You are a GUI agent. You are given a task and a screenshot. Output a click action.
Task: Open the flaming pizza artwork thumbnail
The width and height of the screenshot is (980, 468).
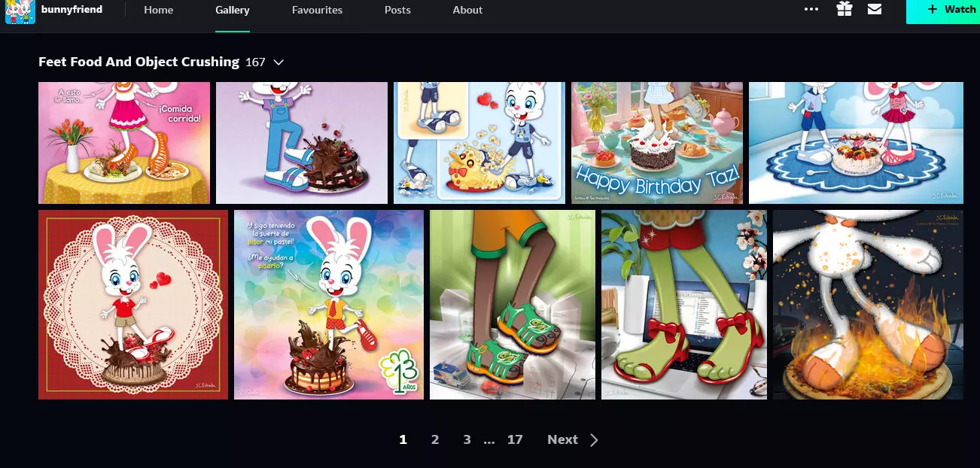[x=868, y=305]
